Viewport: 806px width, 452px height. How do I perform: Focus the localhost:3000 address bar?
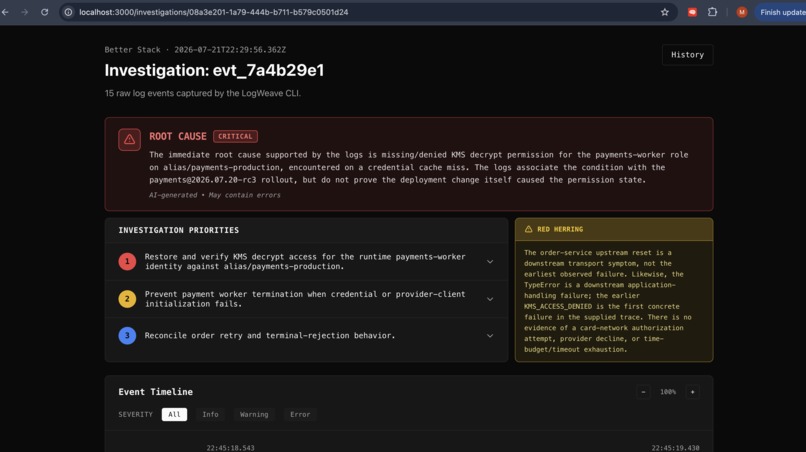pyautogui.click(x=360, y=12)
